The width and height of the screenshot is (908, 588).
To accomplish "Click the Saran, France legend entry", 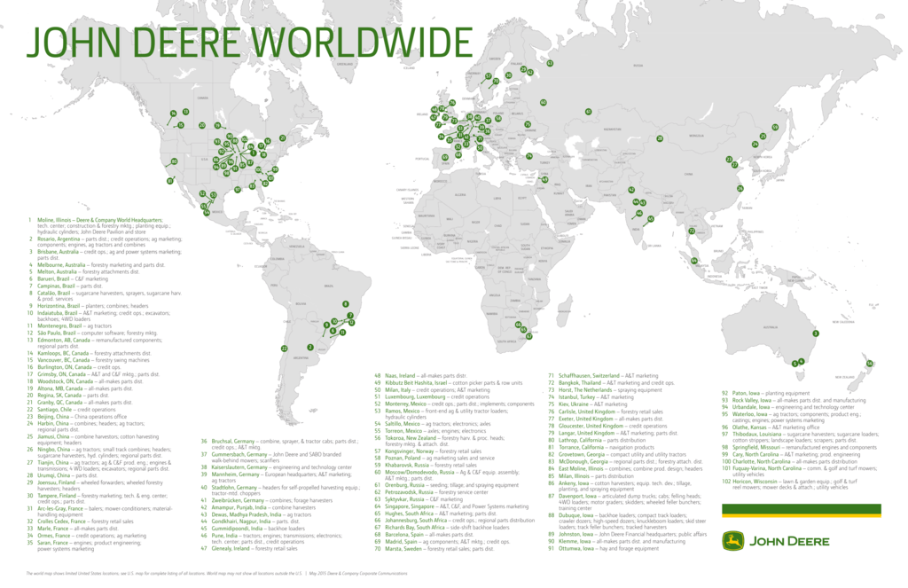I will coord(84,545).
